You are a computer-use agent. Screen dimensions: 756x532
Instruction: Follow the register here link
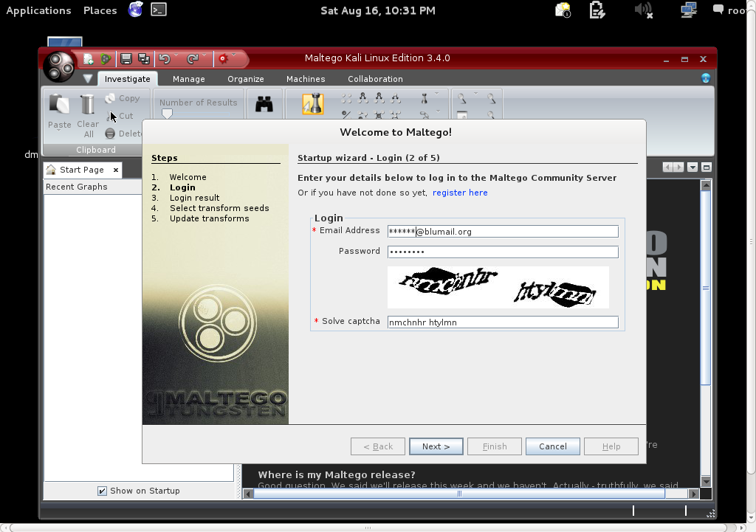pos(460,193)
